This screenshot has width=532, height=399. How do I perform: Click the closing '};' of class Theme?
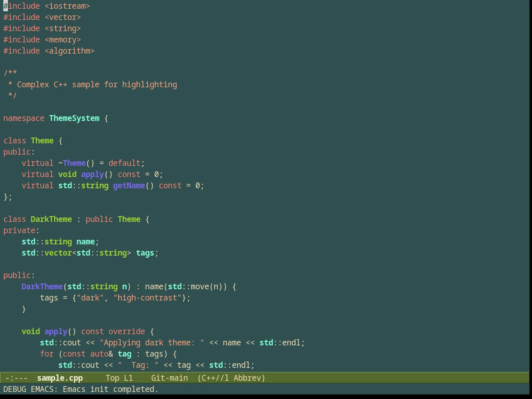[x=8, y=197]
